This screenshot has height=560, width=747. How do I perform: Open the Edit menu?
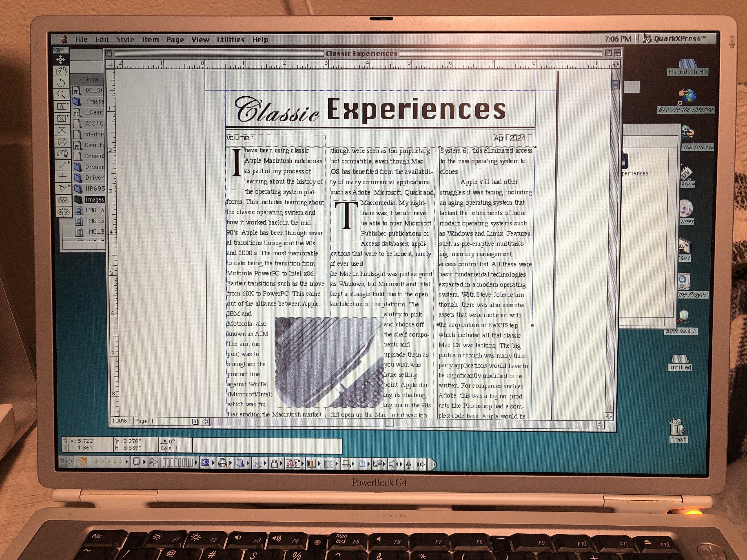(x=102, y=39)
